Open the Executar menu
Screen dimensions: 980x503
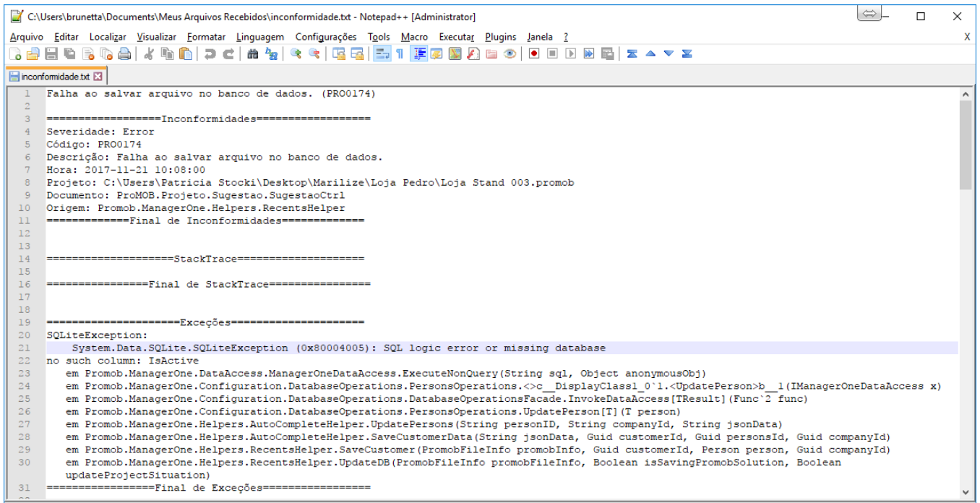coord(457,37)
